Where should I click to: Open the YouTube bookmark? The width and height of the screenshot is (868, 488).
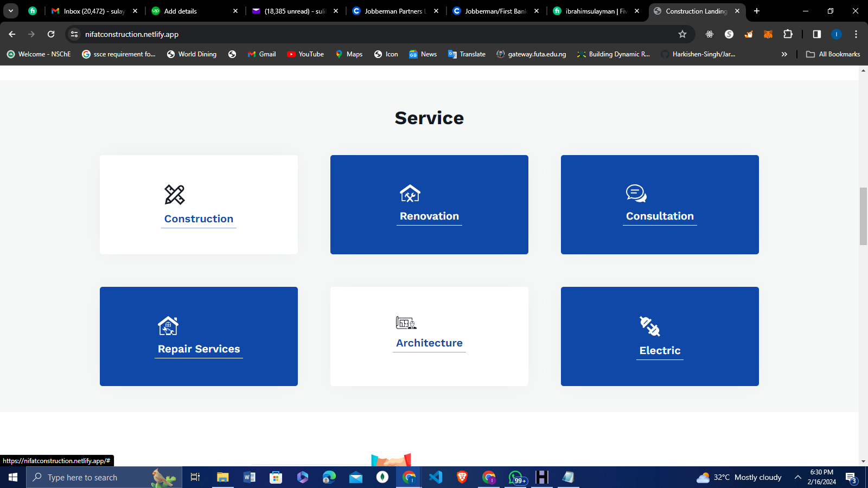click(305, 54)
